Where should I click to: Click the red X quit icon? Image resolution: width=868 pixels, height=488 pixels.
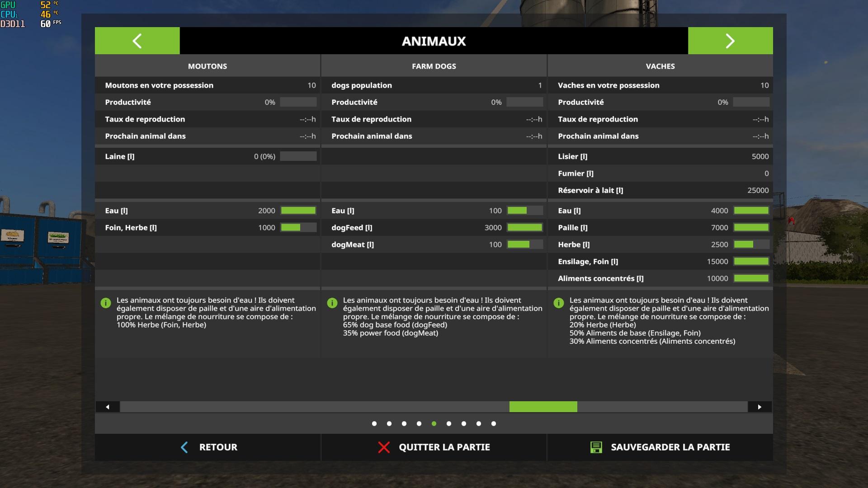click(384, 447)
